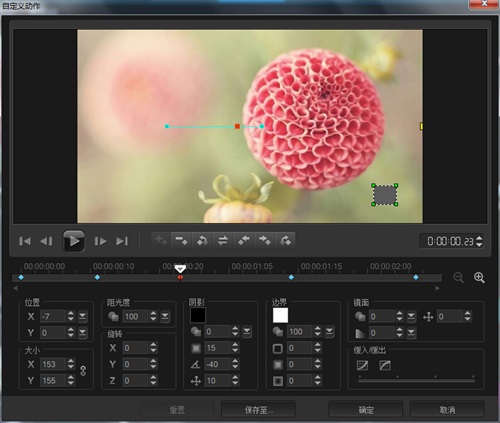500x423 pixels.
Task: Click the Play button in preview controls
Action: (x=74, y=241)
